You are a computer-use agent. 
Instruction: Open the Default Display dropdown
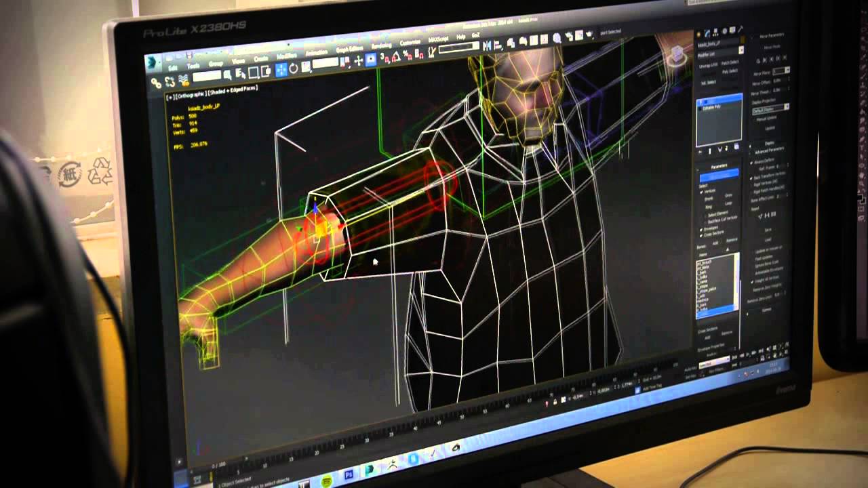coord(771,108)
